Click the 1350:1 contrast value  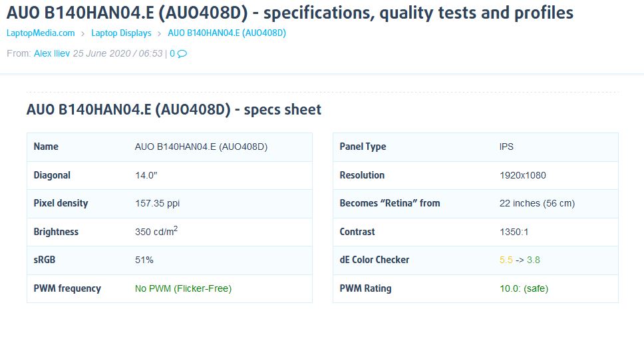click(x=514, y=232)
